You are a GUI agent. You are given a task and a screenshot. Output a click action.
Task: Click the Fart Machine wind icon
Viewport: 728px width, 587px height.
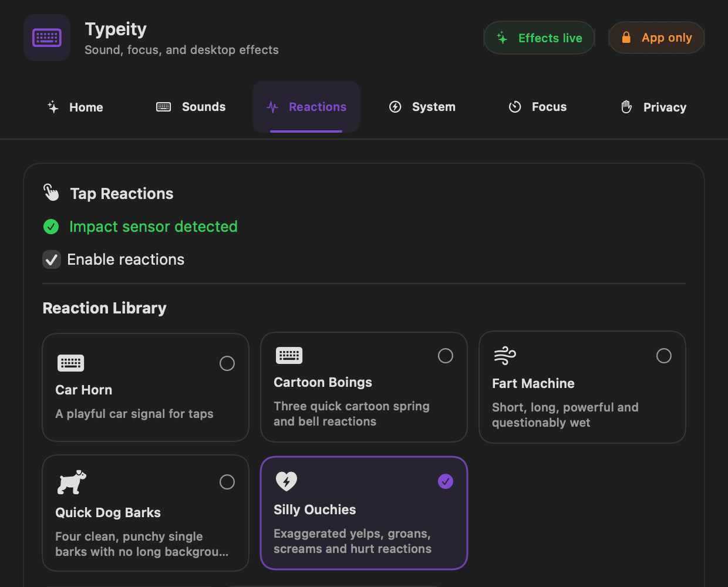505,356
